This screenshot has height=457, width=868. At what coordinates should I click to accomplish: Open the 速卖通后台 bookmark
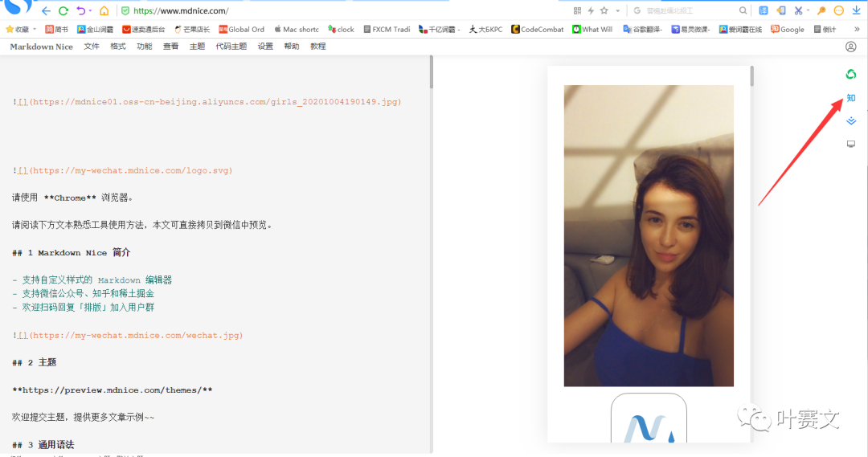[143, 30]
